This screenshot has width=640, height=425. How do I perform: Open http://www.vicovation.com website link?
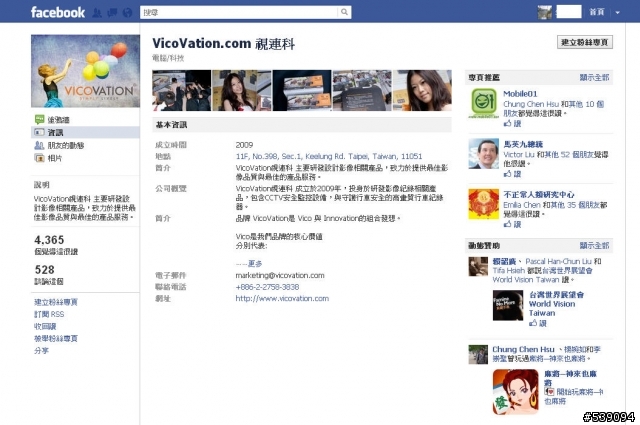tap(282, 298)
